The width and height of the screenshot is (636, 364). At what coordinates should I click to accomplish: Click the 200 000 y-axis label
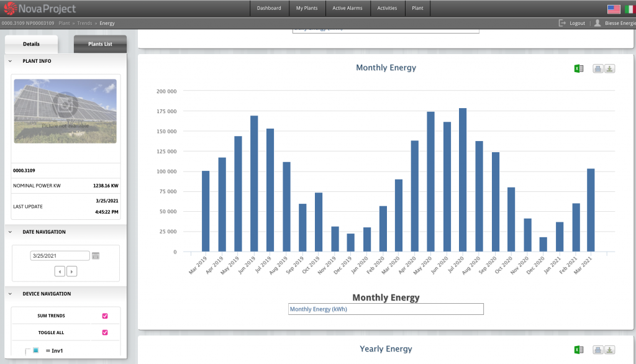(x=166, y=91)
